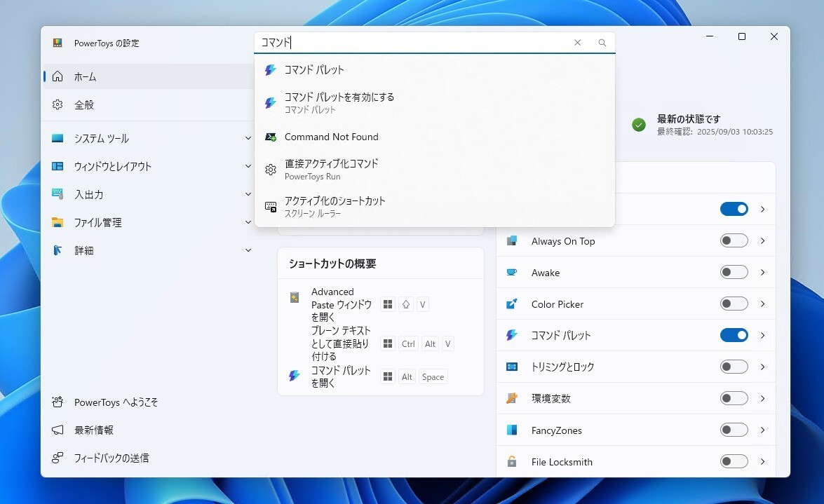Turn on the Color Picker switch
The height and width of the screenshot is (504, 824).
point(734,304)
